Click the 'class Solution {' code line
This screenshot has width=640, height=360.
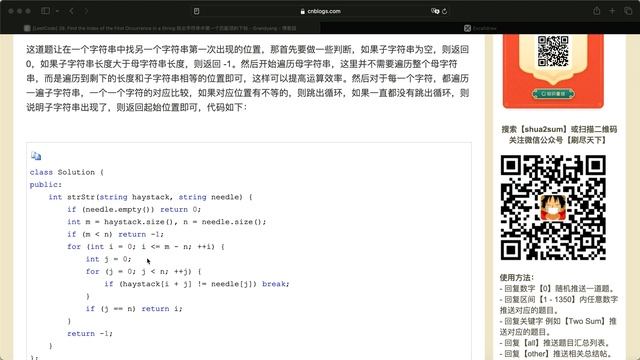[x=67, y=172]
